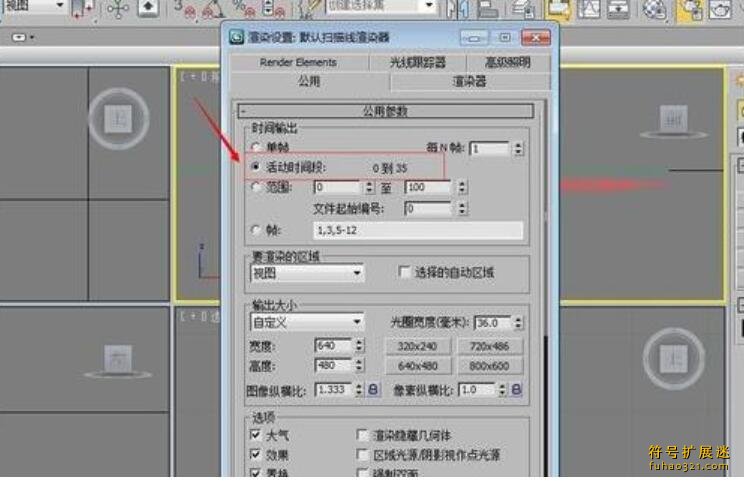This screenshot has height=481, width=744.
Task: Select the 范围 radio button
Action: pyautogui.click(x=256, y=187)
